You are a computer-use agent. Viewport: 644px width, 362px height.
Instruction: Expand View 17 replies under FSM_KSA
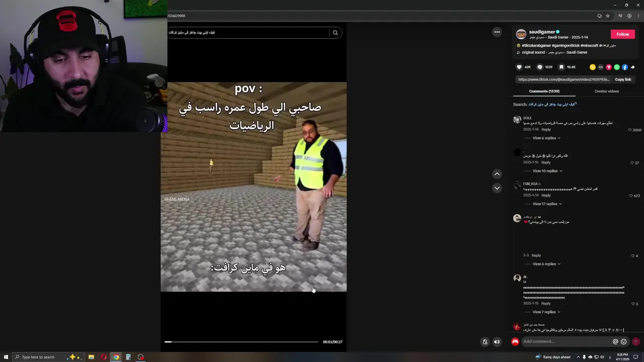click(x=547, y=204)
